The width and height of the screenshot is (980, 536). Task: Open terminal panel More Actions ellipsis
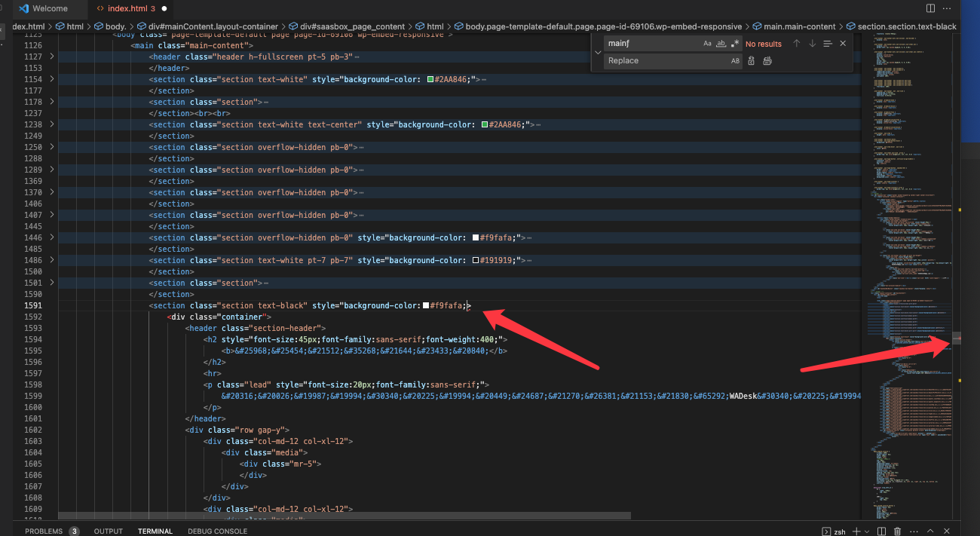point(914,531)
